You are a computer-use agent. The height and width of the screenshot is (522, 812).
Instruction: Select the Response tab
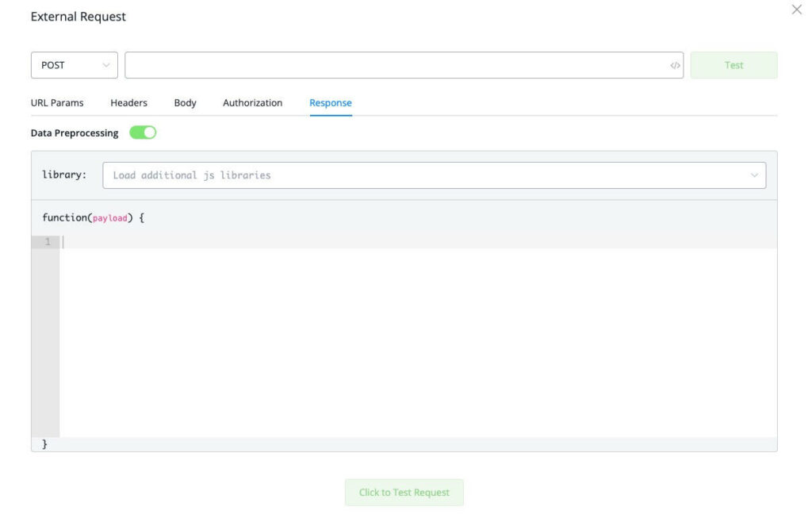tap(331, 103)
